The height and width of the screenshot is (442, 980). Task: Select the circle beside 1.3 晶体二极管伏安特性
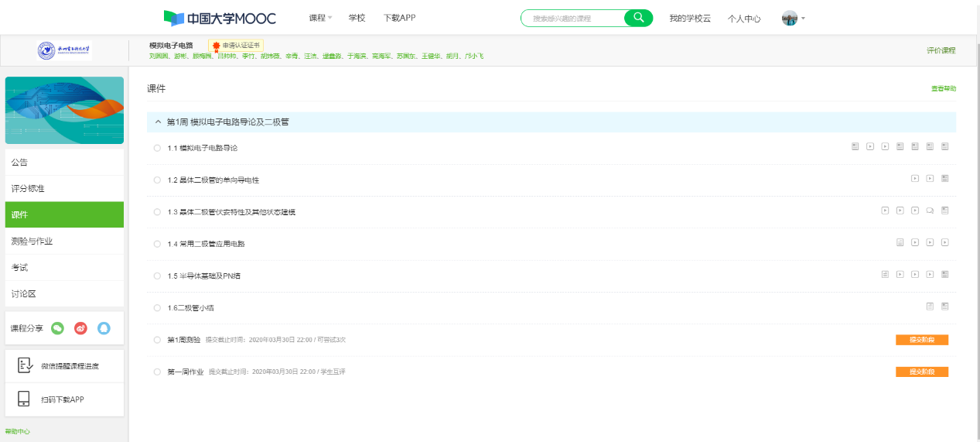tap(157, 211)
